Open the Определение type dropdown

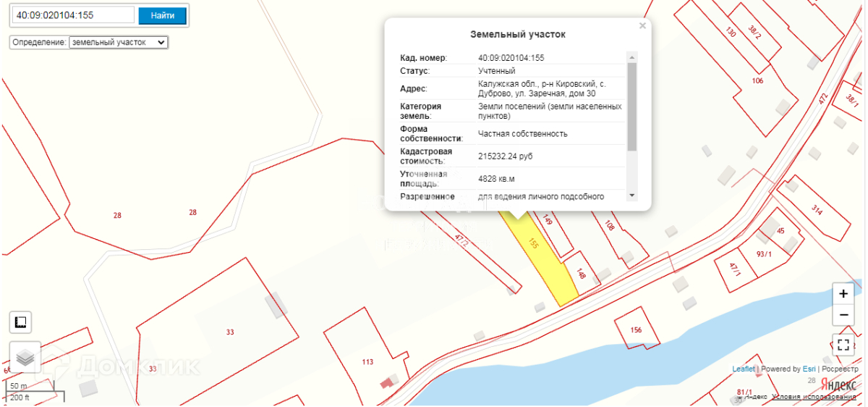[118, 42]
